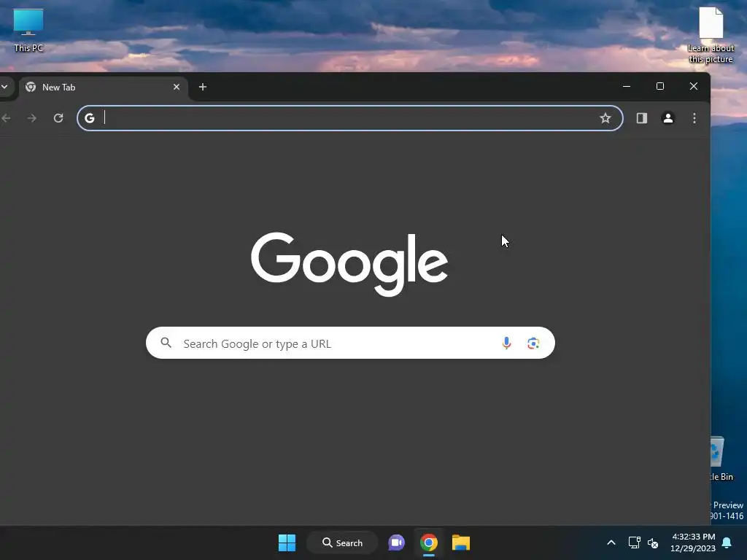Open the Chrome profile menu
Image resolution: width=747 pixels, height=560 pixels.
[x=668, y=118]
